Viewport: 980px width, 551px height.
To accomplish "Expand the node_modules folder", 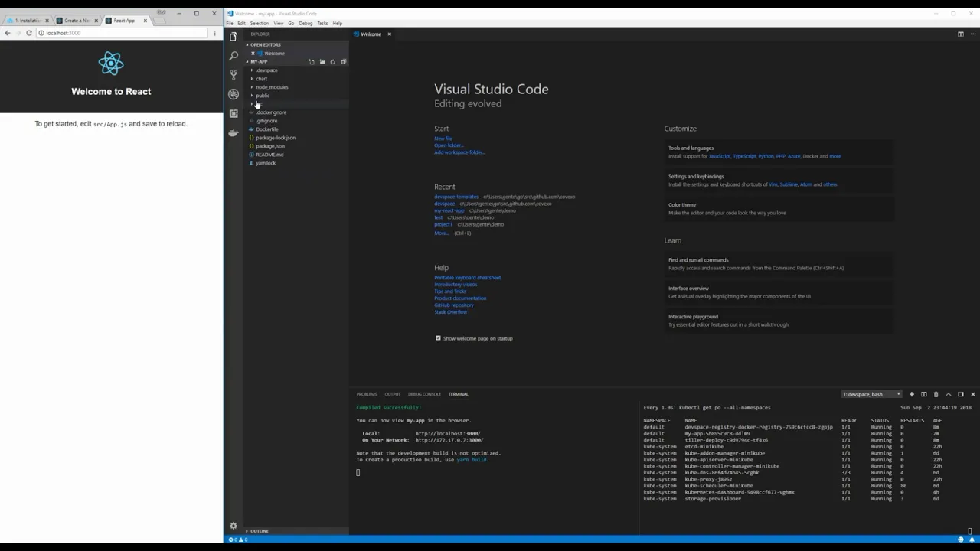I will point(272,87).
